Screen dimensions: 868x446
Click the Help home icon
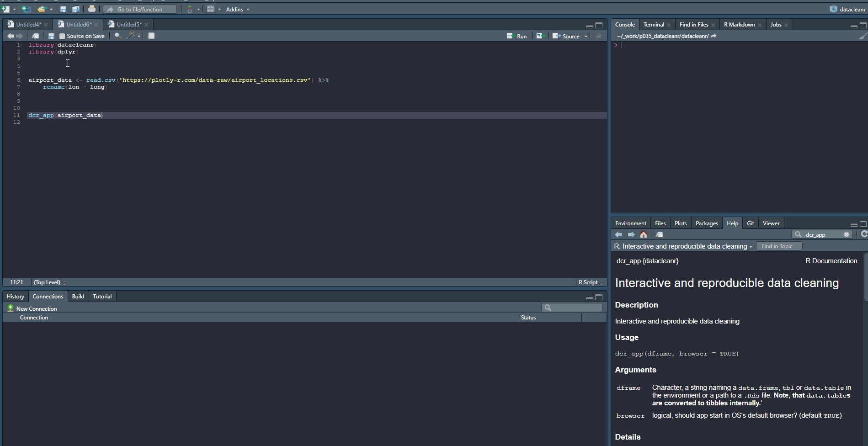(x=644, y=234)
